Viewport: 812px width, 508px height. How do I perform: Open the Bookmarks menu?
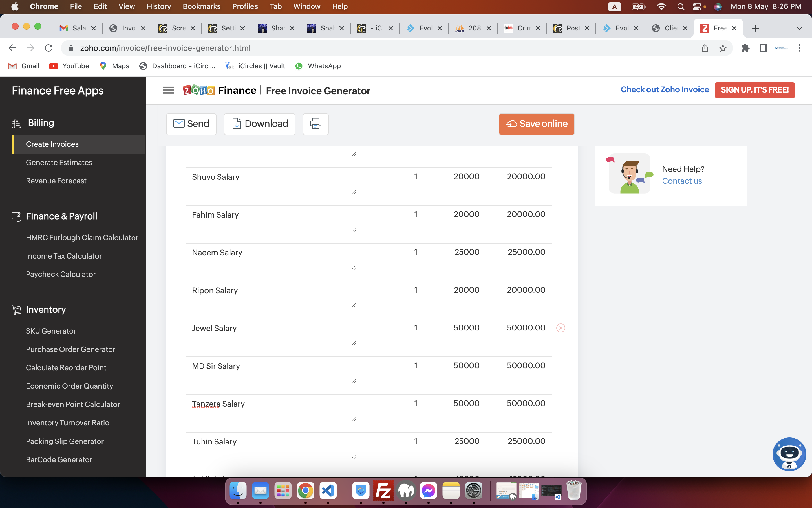click(x=201, y=6)
